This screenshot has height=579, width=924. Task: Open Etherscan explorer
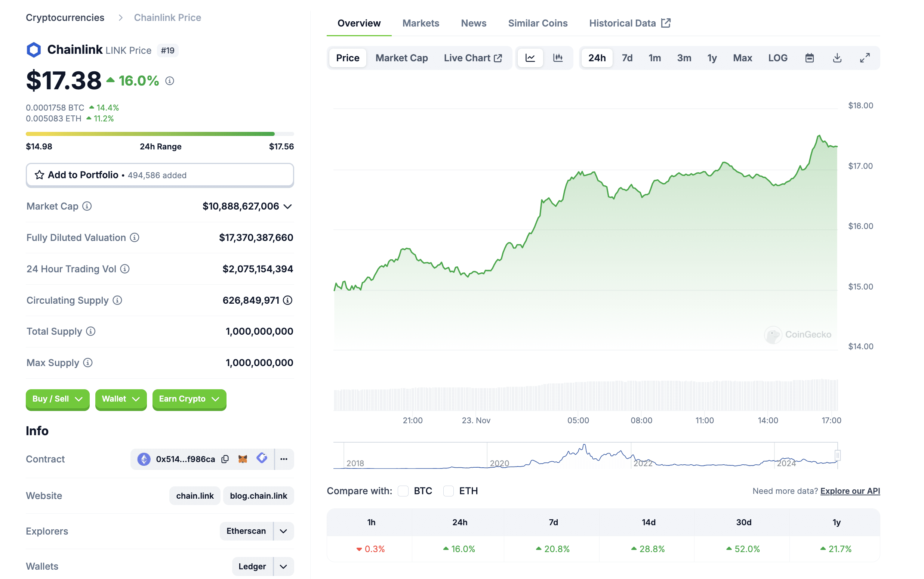tap(246, 531)
